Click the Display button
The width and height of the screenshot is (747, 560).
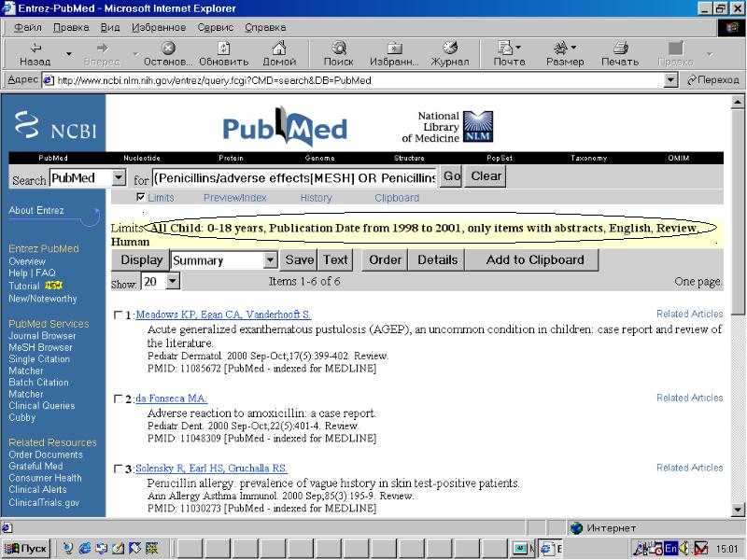tap(141, 260)
